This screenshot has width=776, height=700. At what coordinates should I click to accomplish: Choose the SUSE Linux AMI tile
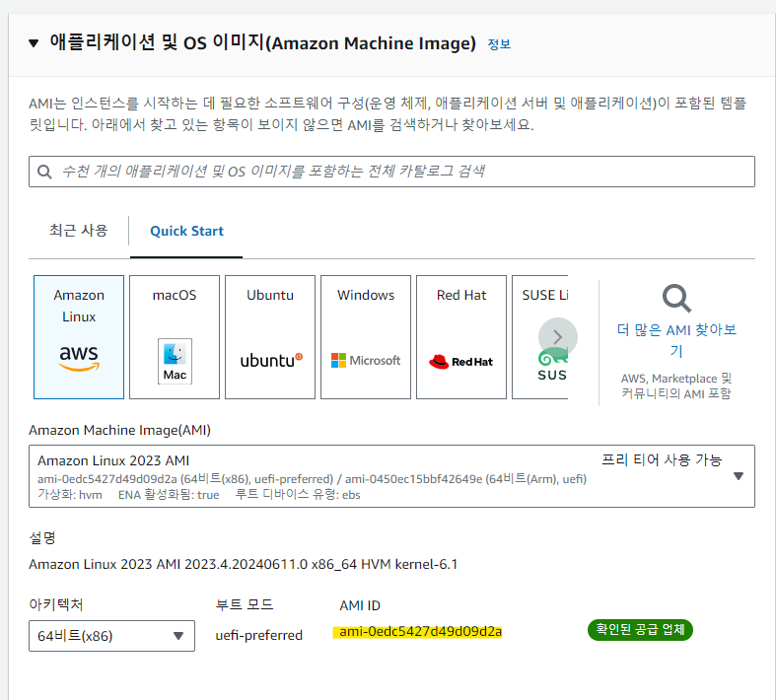click(540, 337)
